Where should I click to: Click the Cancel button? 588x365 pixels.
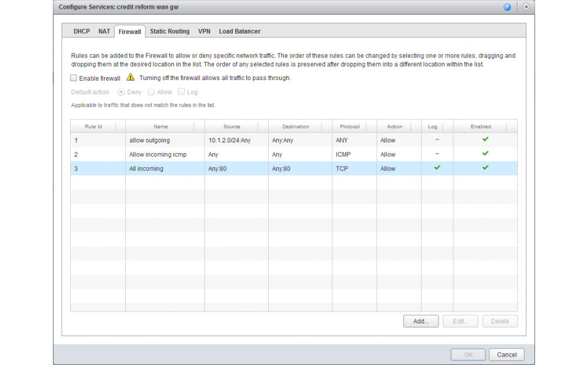pyautogui.click(x=506, y=354)
